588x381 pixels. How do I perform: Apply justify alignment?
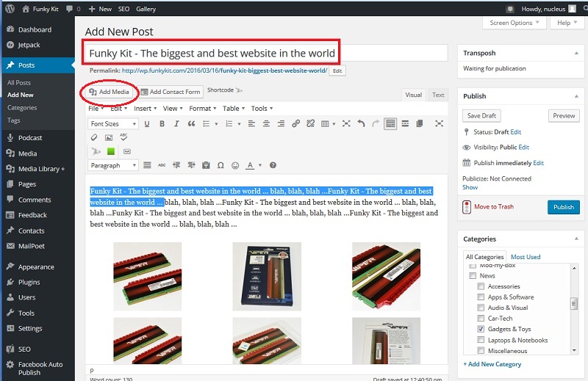tap(147, 165)
